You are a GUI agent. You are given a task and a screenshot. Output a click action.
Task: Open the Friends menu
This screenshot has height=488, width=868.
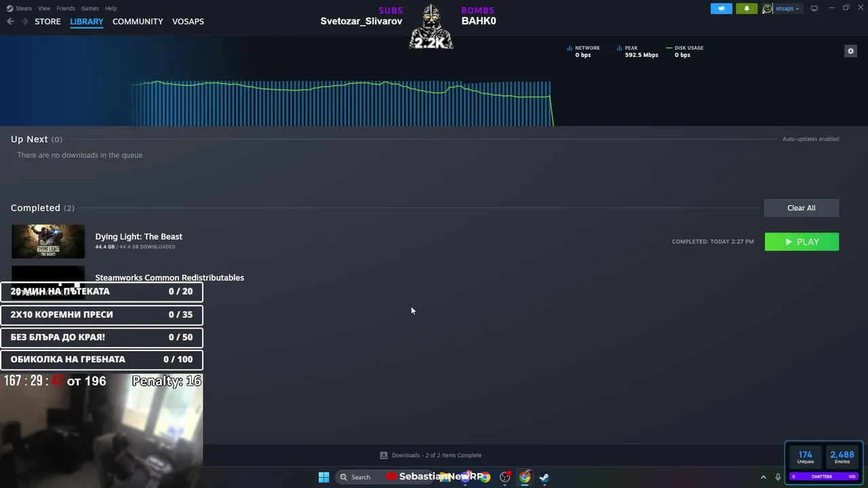pyautogui.click(x=66, y=8)
